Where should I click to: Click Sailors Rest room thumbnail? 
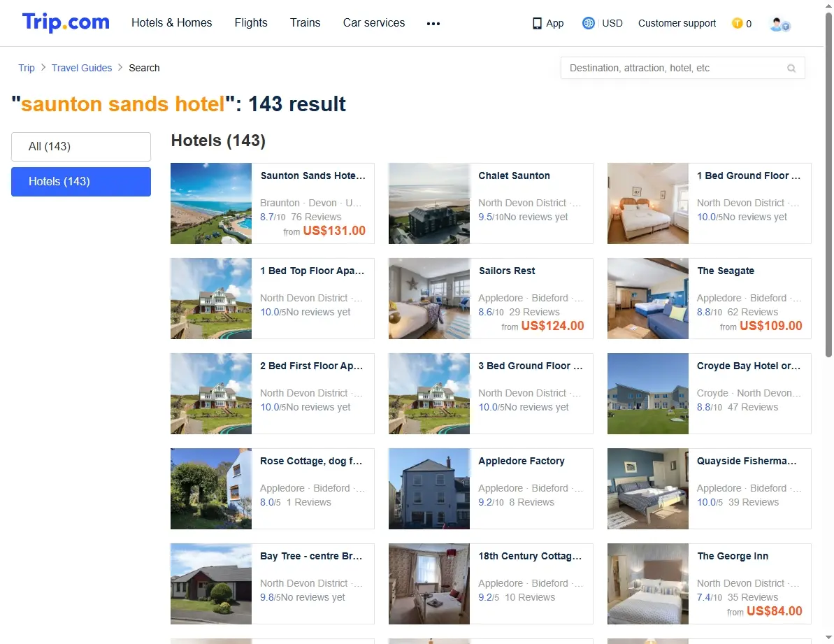(429, 299)
